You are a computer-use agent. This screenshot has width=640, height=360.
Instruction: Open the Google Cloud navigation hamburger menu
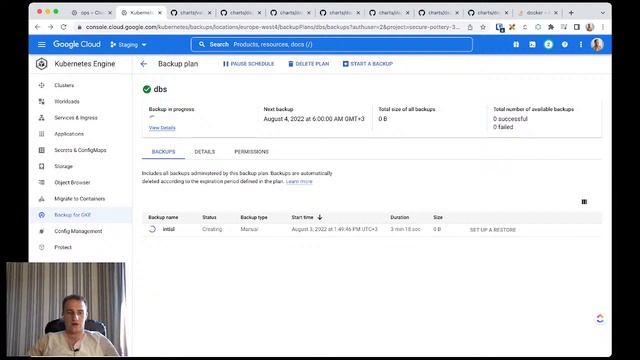coord(42,44)
